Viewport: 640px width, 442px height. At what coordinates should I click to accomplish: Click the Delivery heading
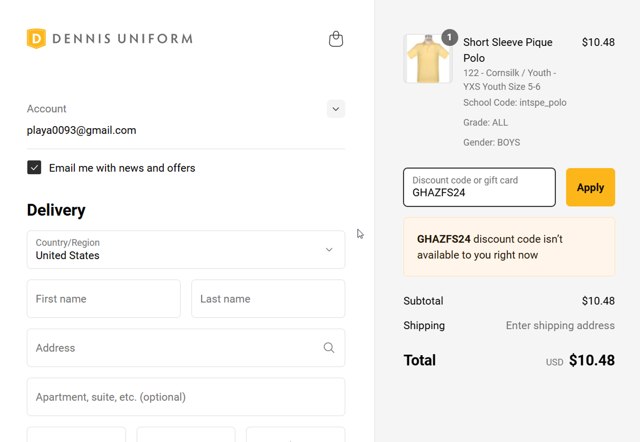tap(56, 210)
